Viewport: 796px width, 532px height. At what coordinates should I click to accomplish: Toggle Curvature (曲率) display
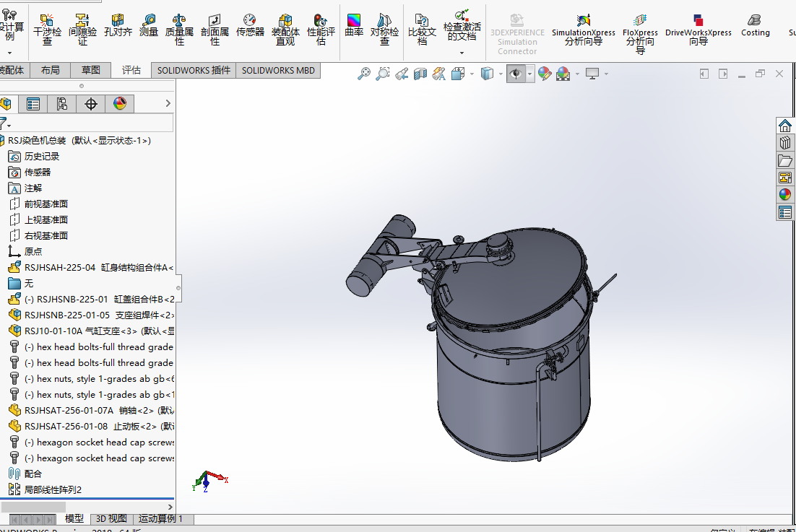click(x=354, y=25)
